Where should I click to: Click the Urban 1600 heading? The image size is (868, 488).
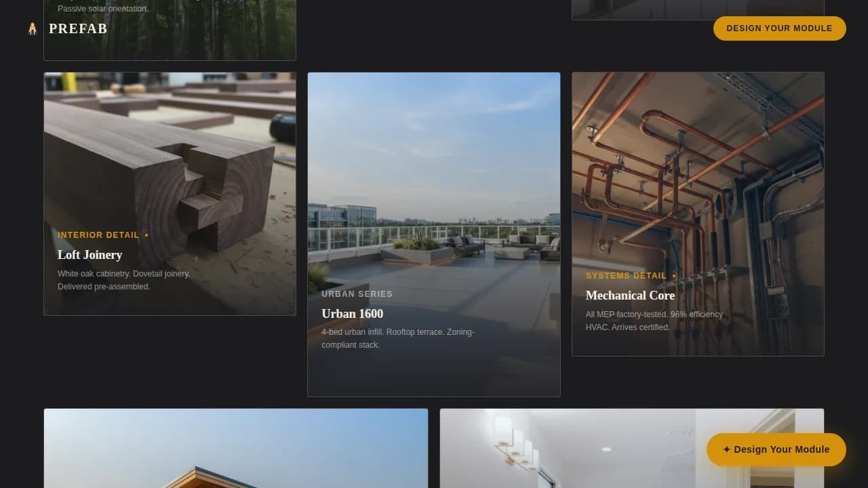(352, 314)
